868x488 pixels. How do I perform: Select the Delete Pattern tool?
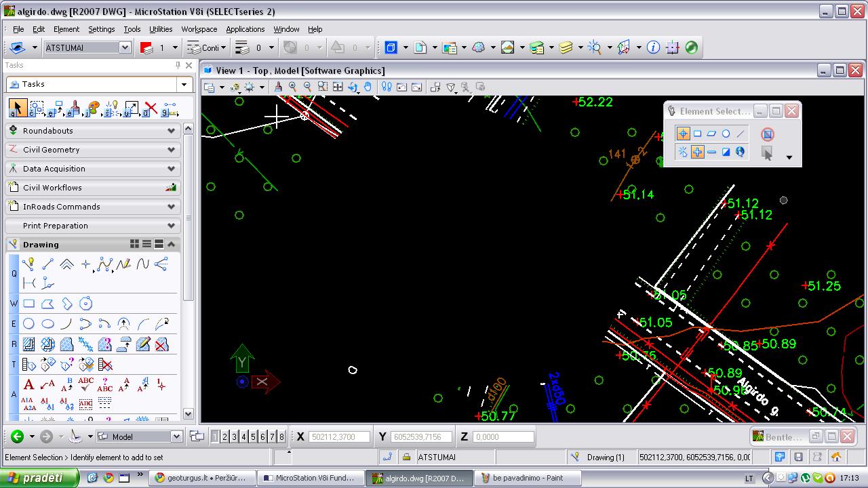161,344
